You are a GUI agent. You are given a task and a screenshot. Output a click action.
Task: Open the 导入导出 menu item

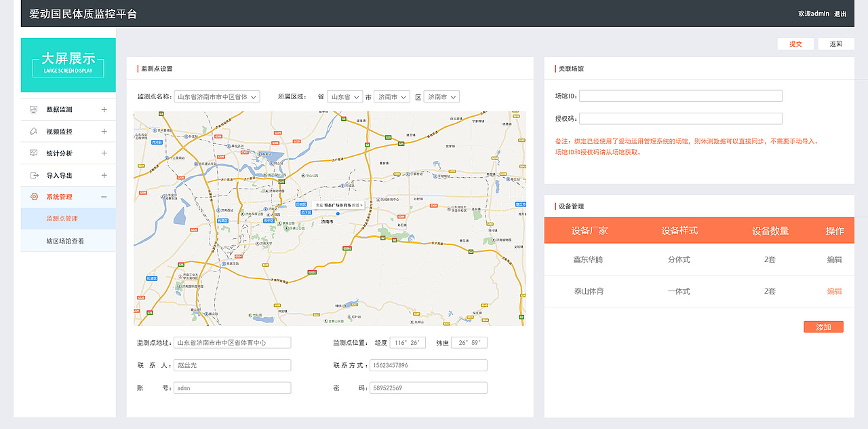[x=68, y=175]
